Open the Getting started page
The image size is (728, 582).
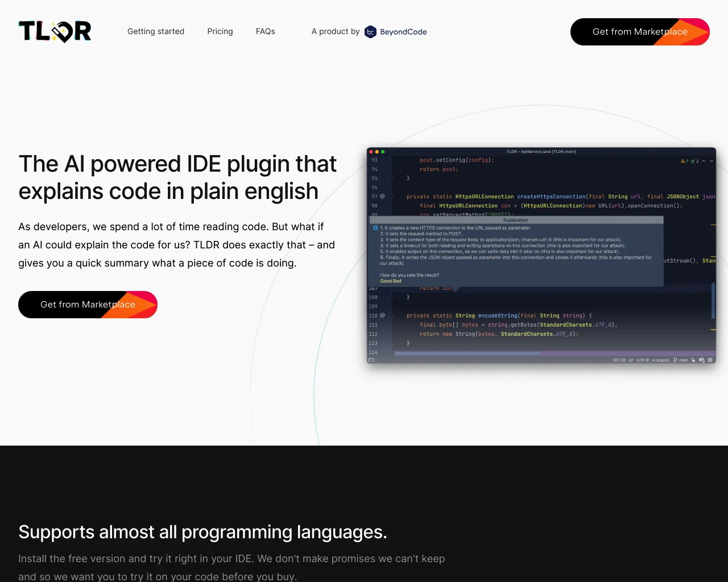156,32
